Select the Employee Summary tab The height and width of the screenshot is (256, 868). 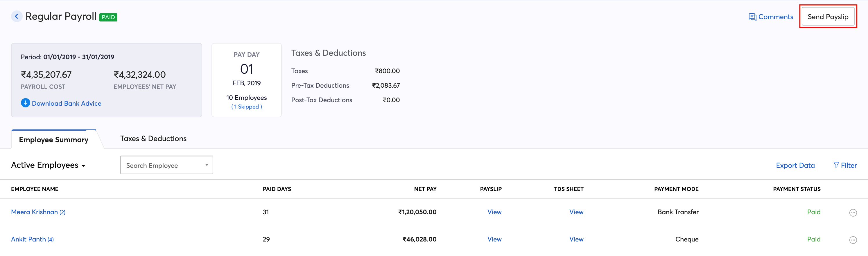53,139
